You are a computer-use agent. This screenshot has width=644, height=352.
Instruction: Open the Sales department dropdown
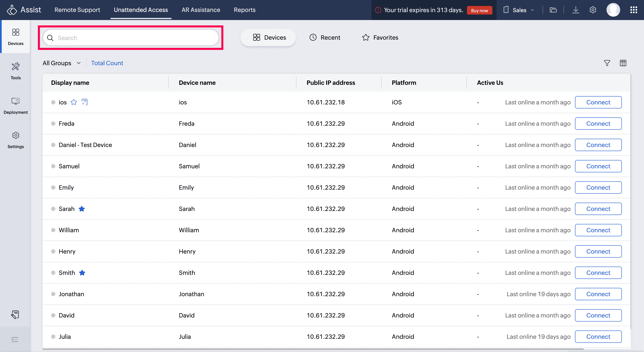click(519, 10)
